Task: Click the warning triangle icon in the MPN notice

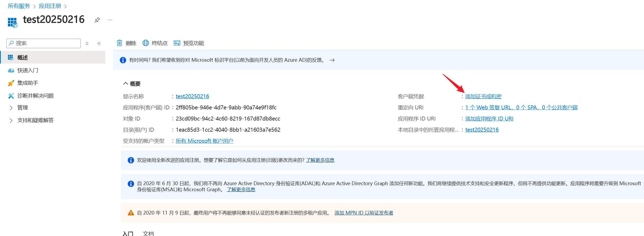Action: [x=131, y=213]
